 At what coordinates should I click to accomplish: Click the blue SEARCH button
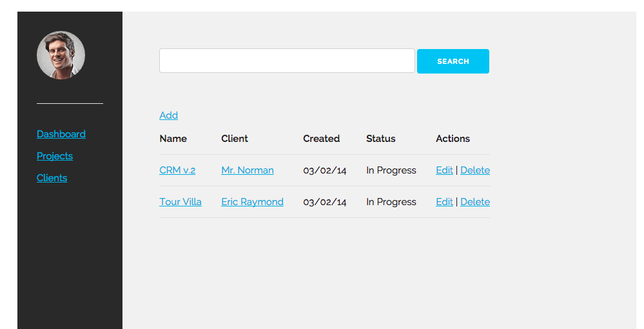pos(453,61)
